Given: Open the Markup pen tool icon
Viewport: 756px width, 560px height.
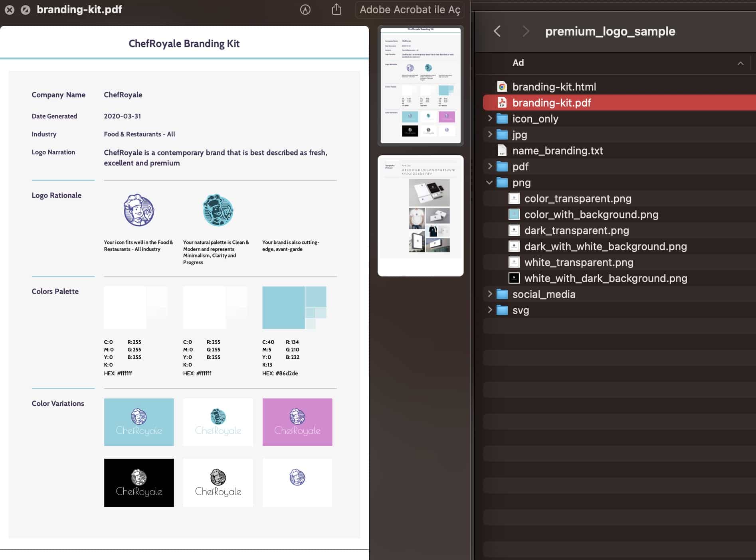Looking at the screenshot, I should (305, 10).
